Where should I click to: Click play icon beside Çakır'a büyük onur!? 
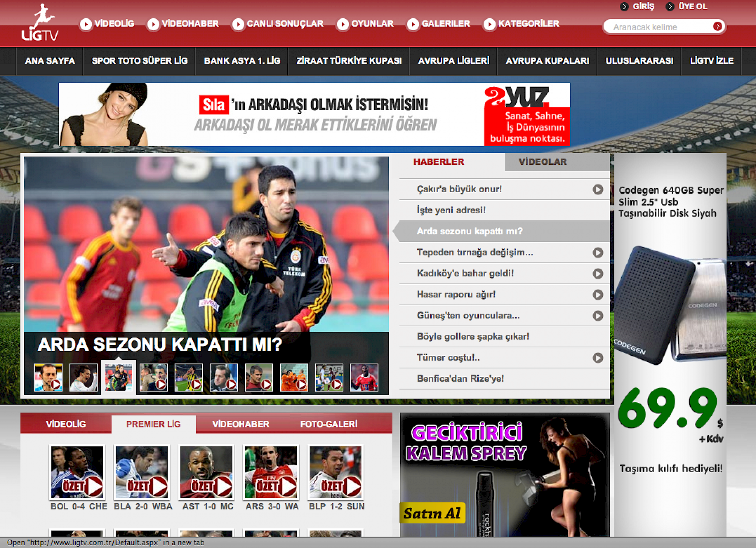[597, 190]
